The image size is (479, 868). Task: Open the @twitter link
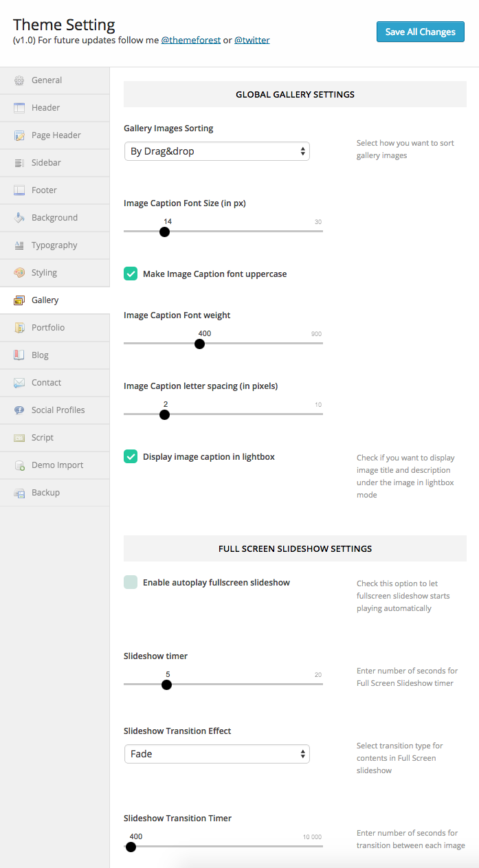pyautogui.click(x=252, y=40)
